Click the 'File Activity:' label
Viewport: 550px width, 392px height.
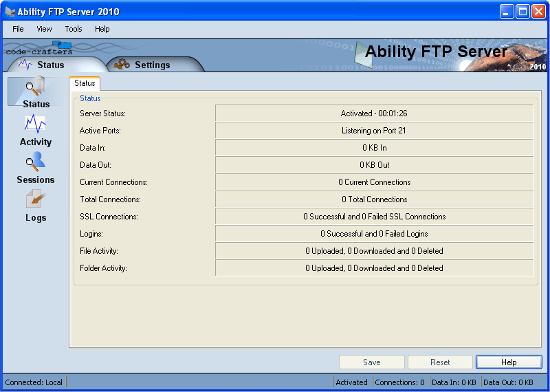pyautogui.click(x=99, y=251)
